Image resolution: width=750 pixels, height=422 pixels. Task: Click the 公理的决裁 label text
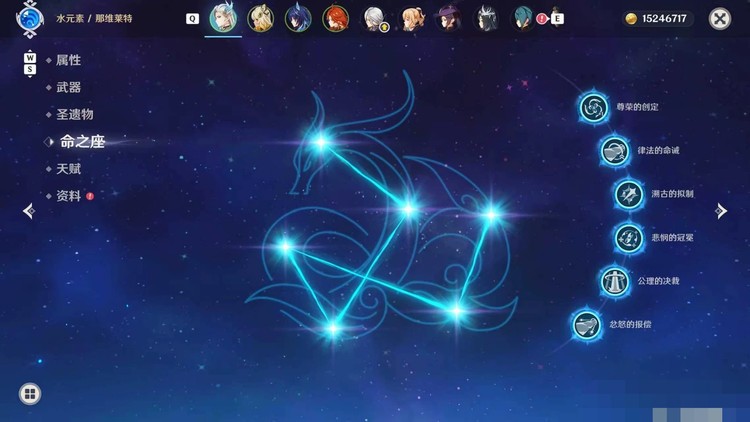(x=658, y=281)
